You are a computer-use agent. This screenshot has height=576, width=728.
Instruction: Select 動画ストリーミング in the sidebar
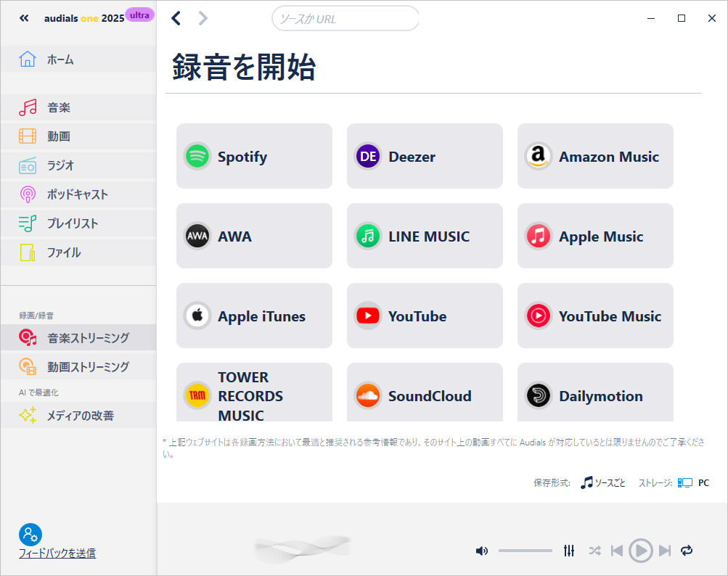pyautogui.click(x=78, y=366)
